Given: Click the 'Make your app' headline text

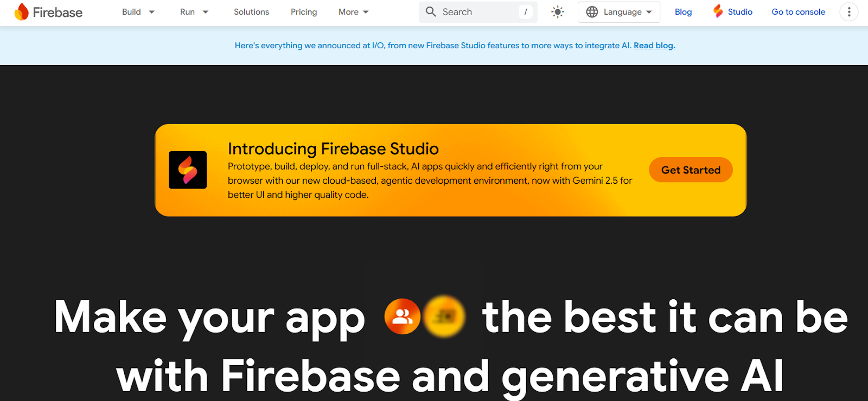Looking at the screenshot, I should click(x=209, y=318).
